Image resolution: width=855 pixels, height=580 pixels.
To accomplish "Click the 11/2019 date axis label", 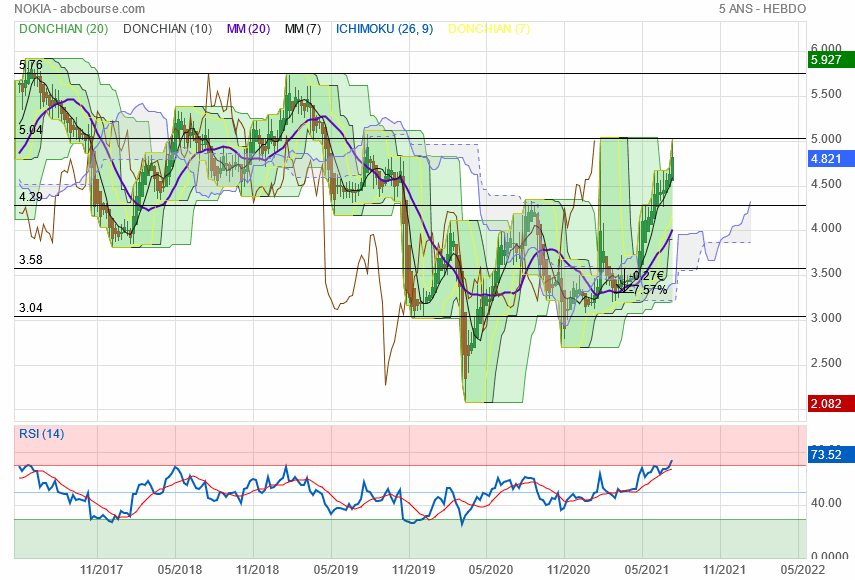I will point(413,570).
